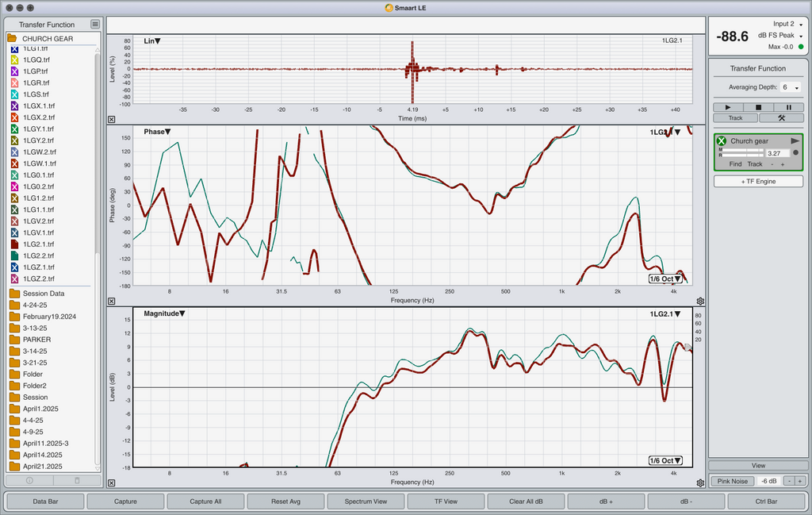
Task: Click info icon below the data list
Action: pyautogui.click(x=29, y=480)
